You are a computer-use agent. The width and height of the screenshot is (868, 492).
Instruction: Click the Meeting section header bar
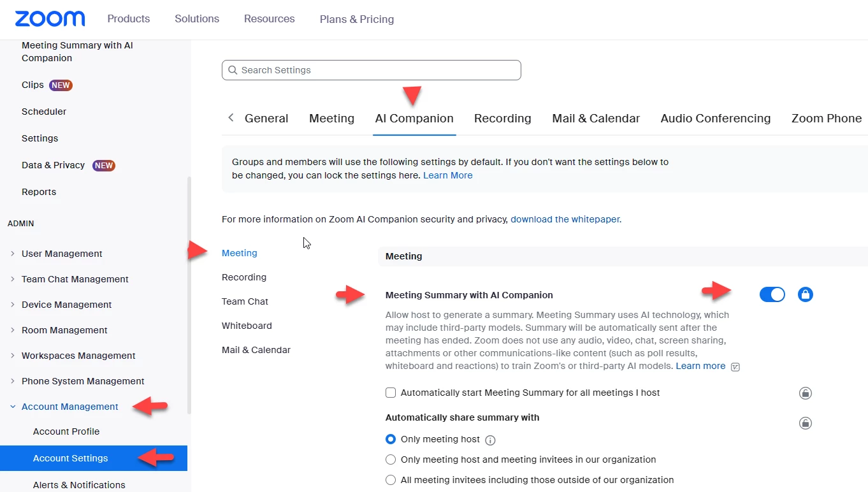623,256
